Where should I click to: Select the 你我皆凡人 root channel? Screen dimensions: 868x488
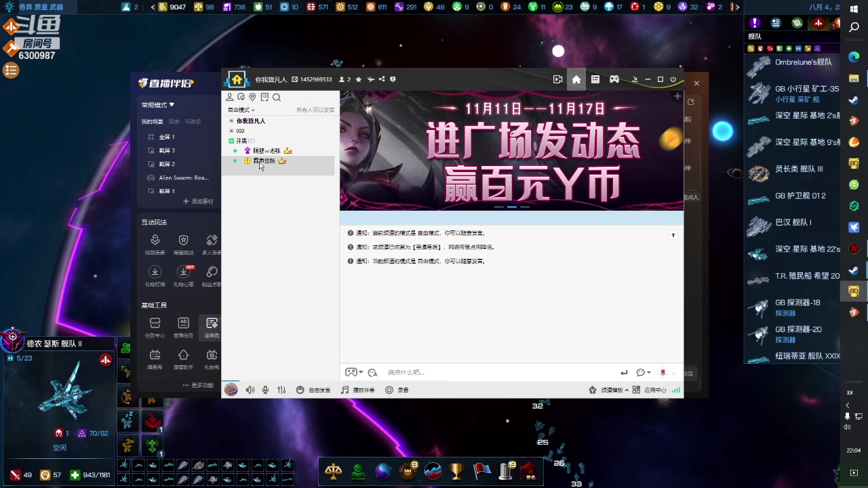pyautogui.click(x=251, y=121)
